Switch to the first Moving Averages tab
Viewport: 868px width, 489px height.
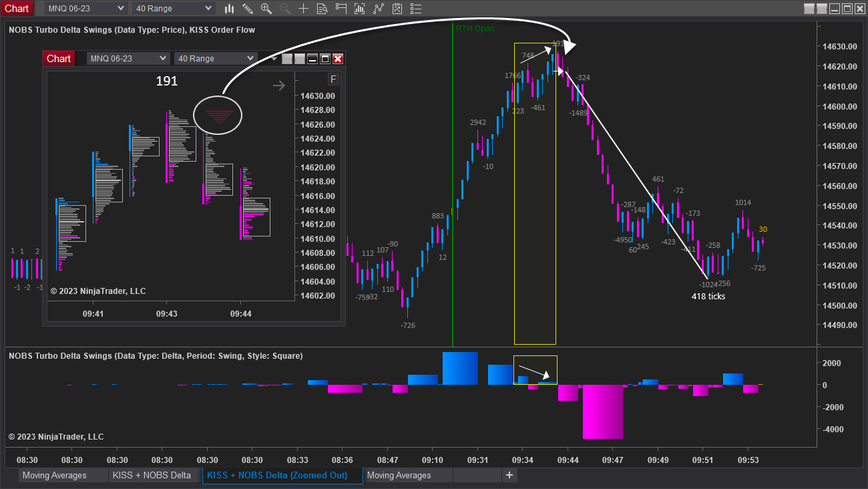[63, 476]
